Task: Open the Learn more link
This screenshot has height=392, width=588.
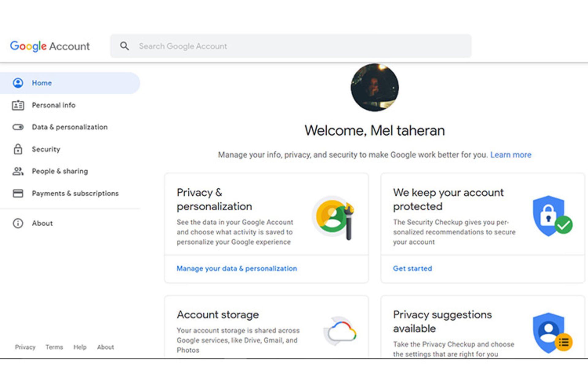Action: pos(511,155)
